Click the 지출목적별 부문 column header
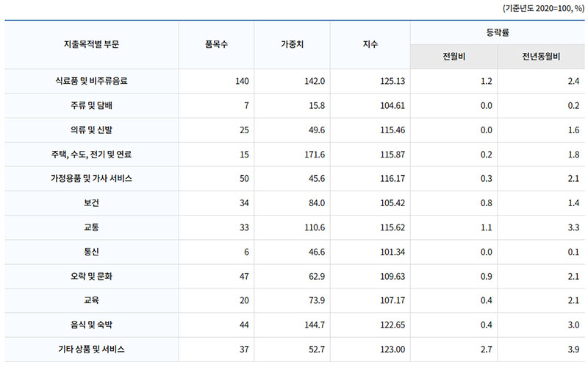 click(x=91, y=44)
